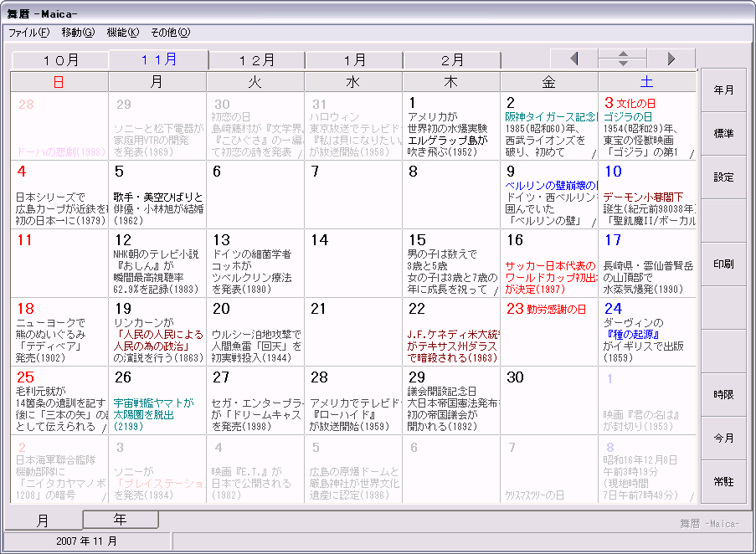
Task: Select the 11月 month tab
Action: click(158, 59)
